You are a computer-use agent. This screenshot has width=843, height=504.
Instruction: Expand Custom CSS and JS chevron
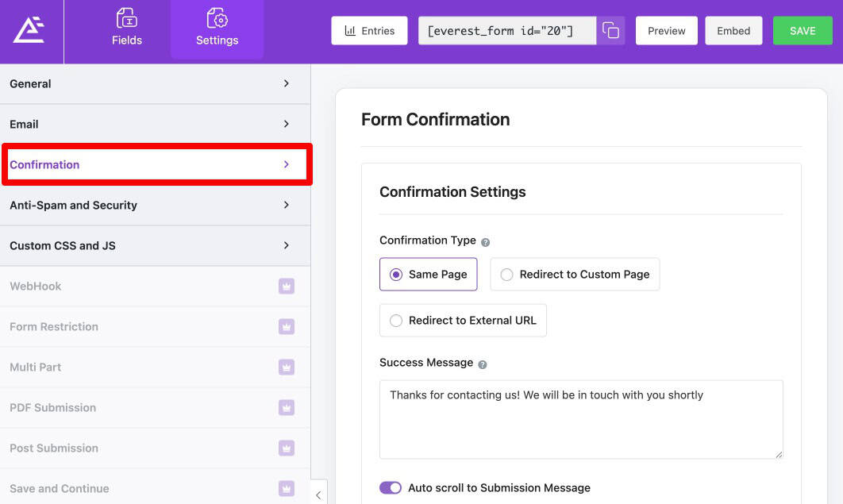click(287, 245)
